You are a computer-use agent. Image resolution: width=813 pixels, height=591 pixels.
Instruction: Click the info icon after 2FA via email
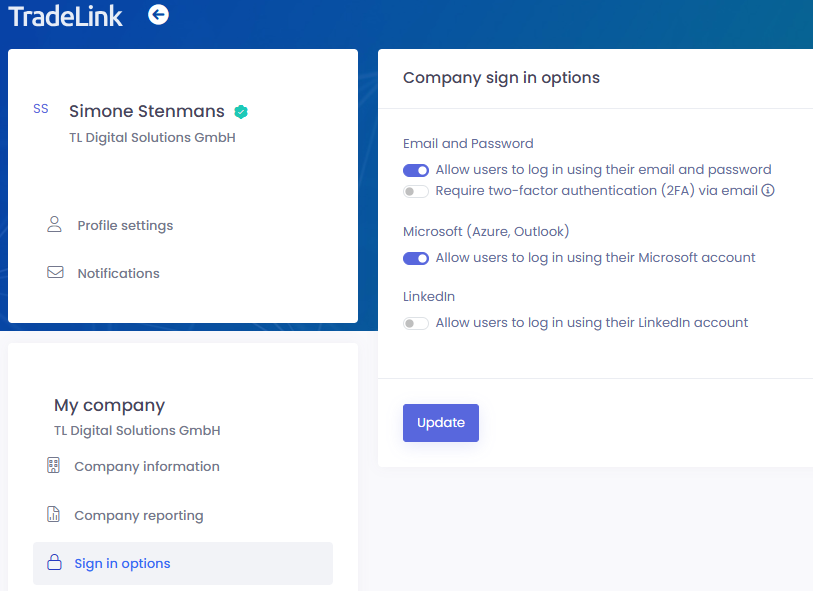coord(768,191)
